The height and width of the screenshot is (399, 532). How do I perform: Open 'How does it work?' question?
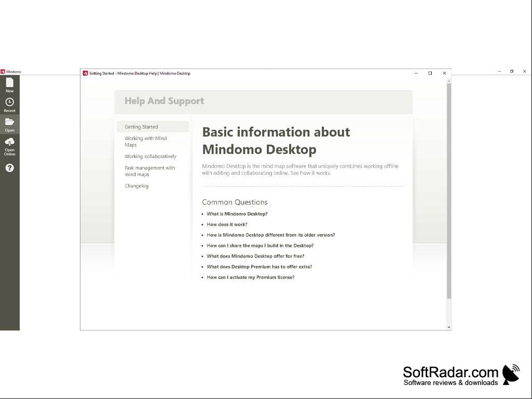coord(227,224)
